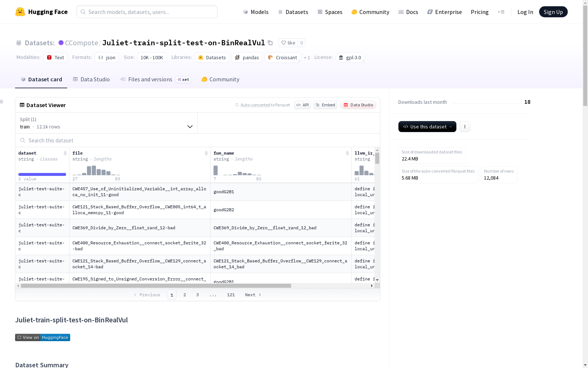The height and width of the screenshot is (368, 588).
Task: Open Spaces in the navigation bar
Action: [330, 12]
